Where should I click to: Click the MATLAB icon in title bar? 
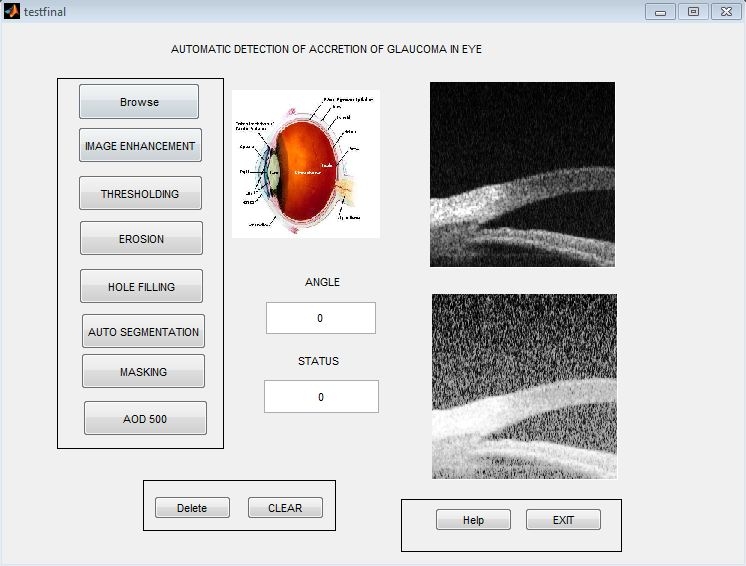(11, 11)
